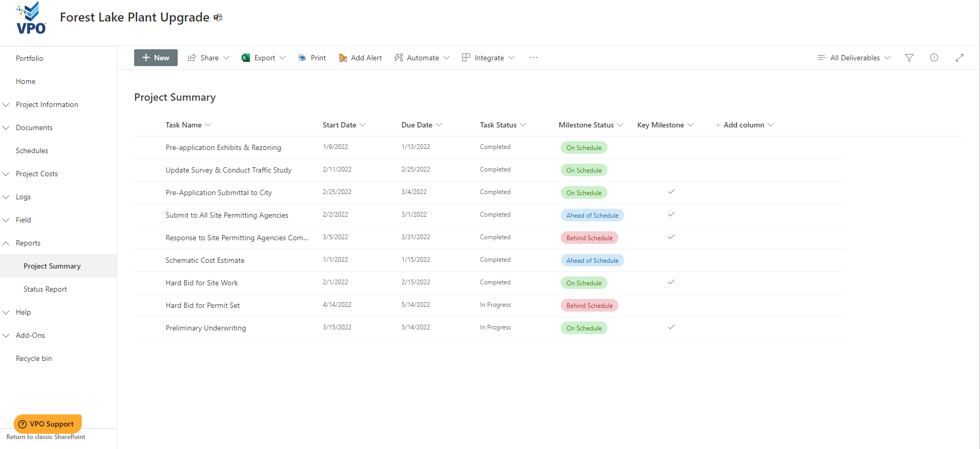The height and width of the screenshot is (449, 980).
Task: Select Project Summary in sidebar
Action: coord(52,266)
